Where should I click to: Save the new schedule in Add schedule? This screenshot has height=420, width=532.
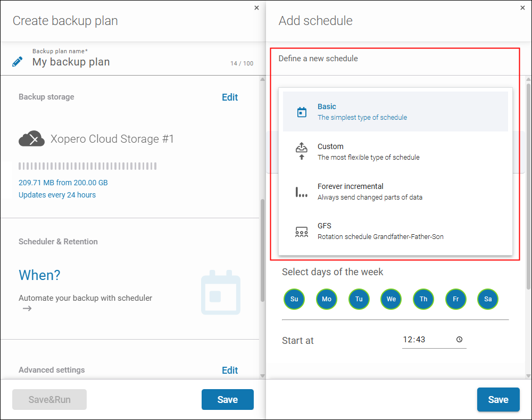coord(498,400)
